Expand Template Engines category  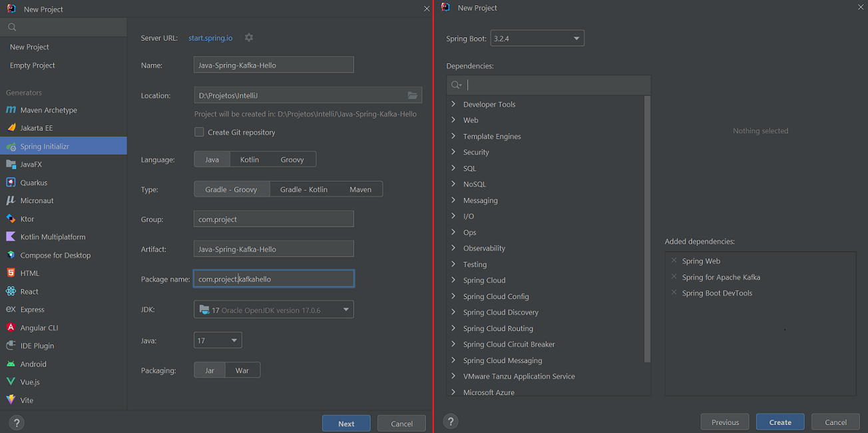pyautogui.click(x=453, y=136)
